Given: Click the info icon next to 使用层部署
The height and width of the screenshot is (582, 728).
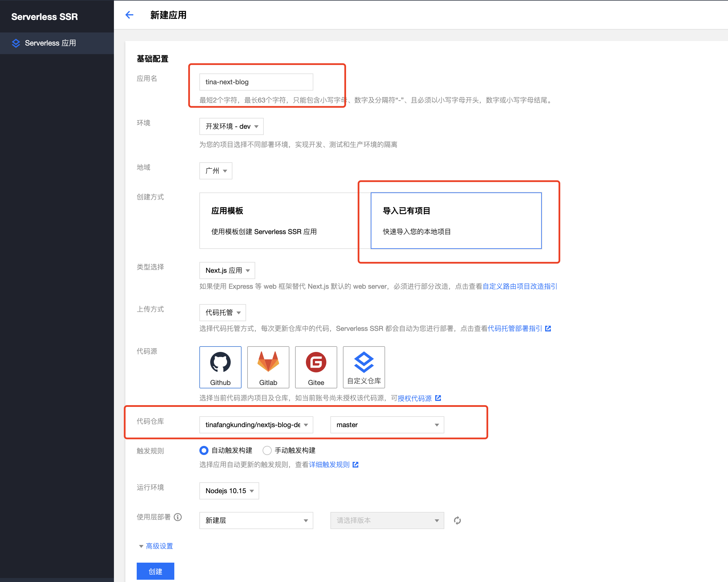Looking at the screenshot, I should (178, 517).
